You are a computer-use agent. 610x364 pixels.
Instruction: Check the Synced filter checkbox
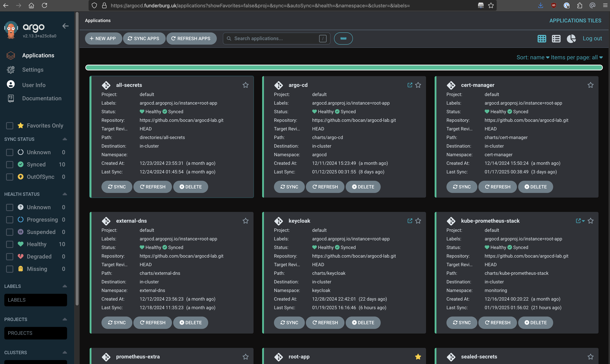pyautogui.click(x=10, y=164)
